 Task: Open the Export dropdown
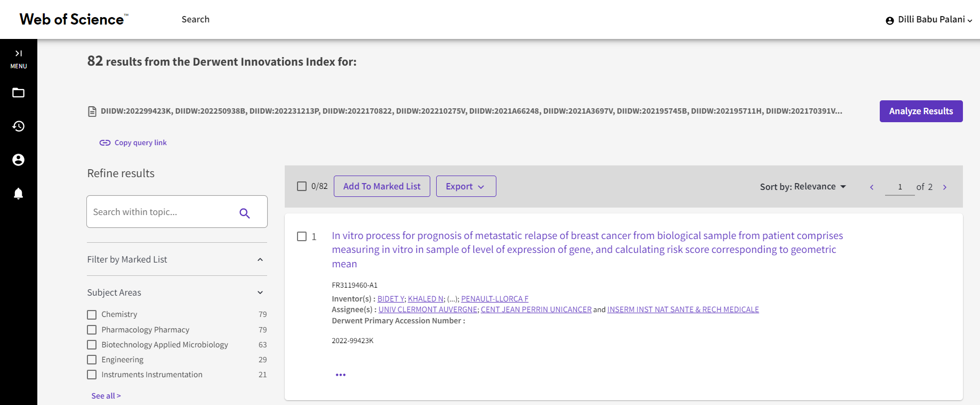466,186
